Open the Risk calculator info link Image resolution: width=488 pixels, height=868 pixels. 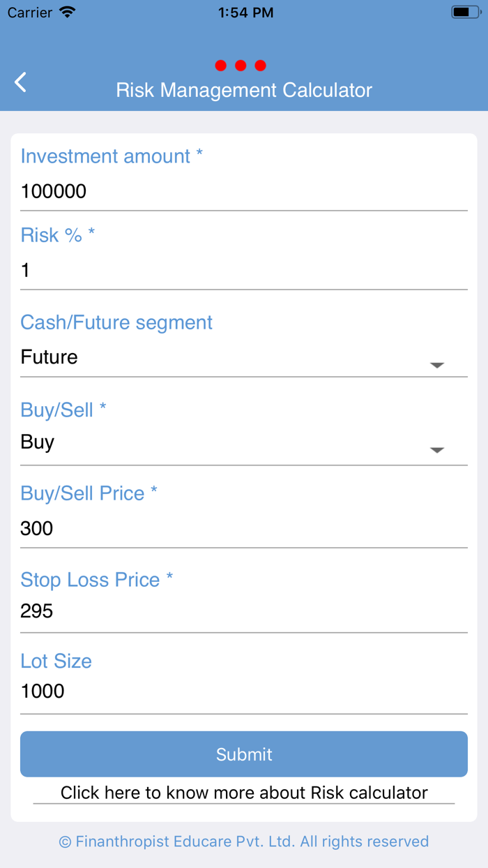point(244,793)
